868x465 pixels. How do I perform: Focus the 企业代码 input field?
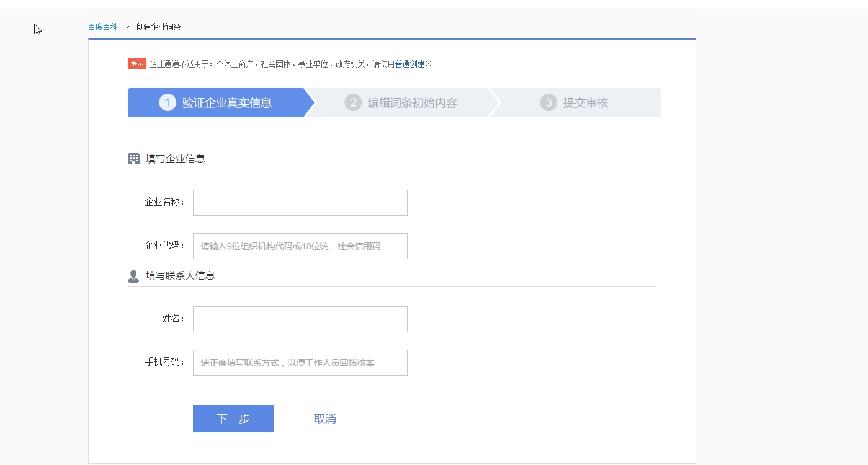click(300, 246)
